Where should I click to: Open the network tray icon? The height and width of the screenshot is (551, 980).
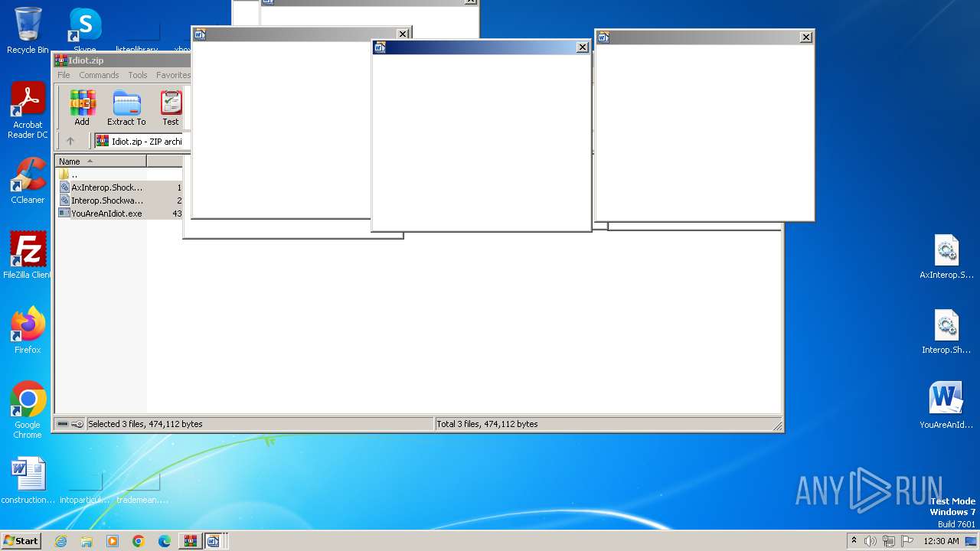click(888, 541)
